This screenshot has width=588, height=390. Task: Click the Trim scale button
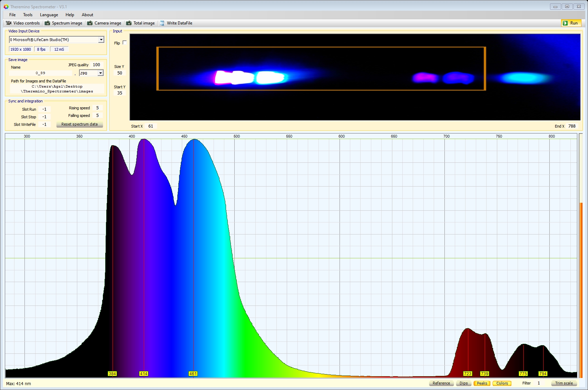(x=564, y=383)
